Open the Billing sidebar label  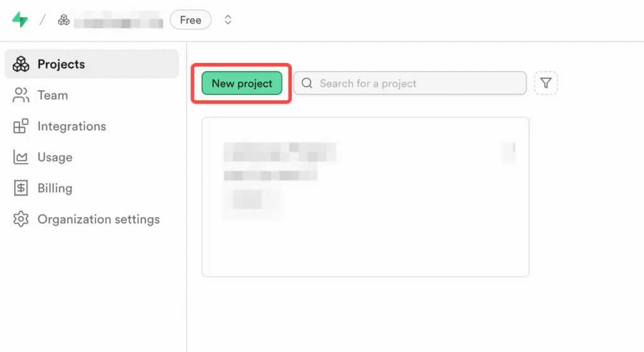(55, 188)
